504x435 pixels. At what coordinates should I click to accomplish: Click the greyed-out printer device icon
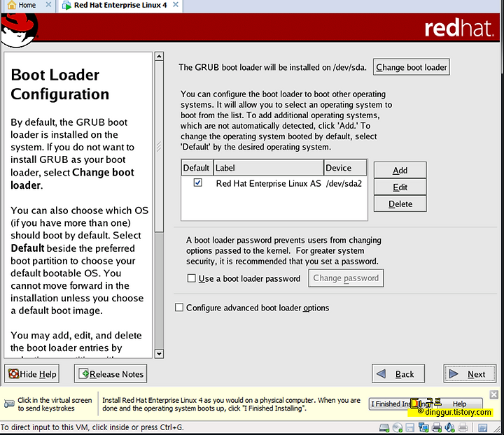coord(463,427)
